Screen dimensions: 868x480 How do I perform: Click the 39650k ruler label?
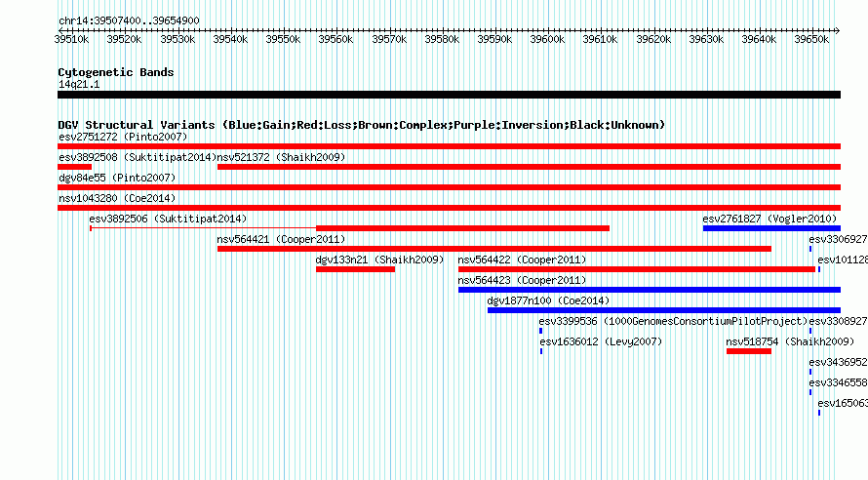coord(811,39)
